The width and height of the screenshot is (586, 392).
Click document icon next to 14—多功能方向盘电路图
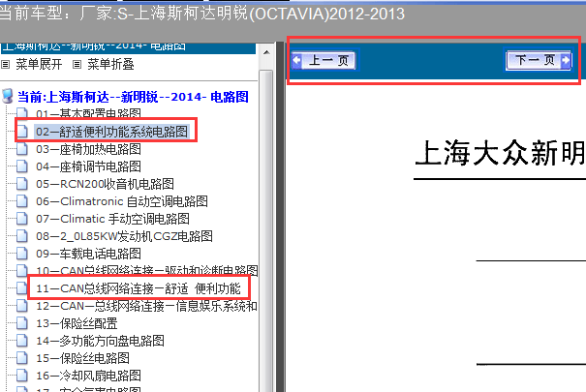click(22, 341)
